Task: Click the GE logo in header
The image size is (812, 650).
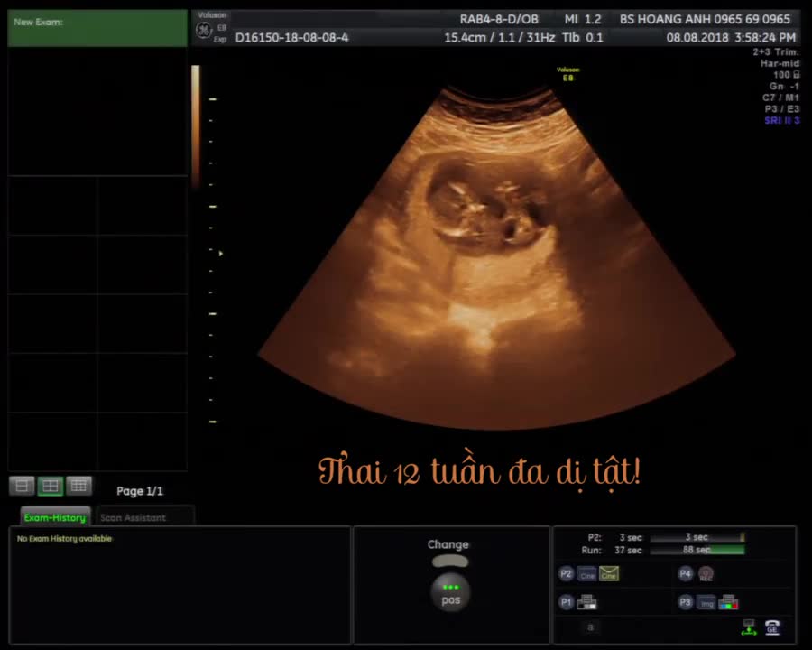Action: [204, 30]
